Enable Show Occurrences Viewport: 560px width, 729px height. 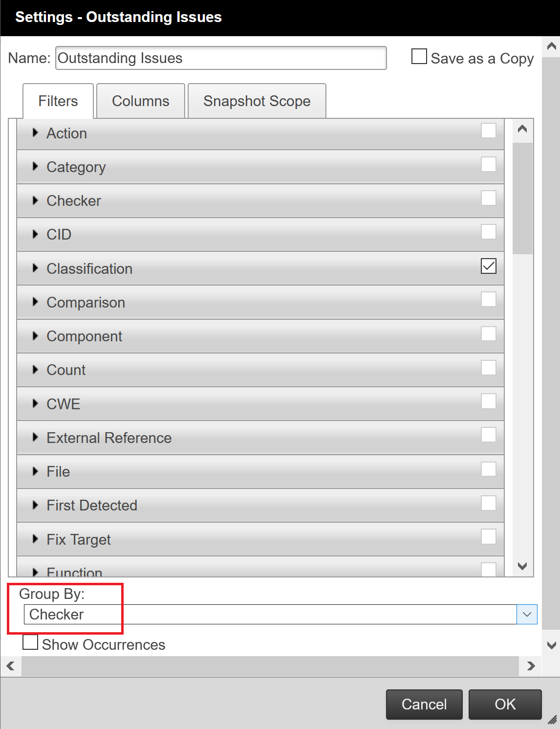coord(30,642)
